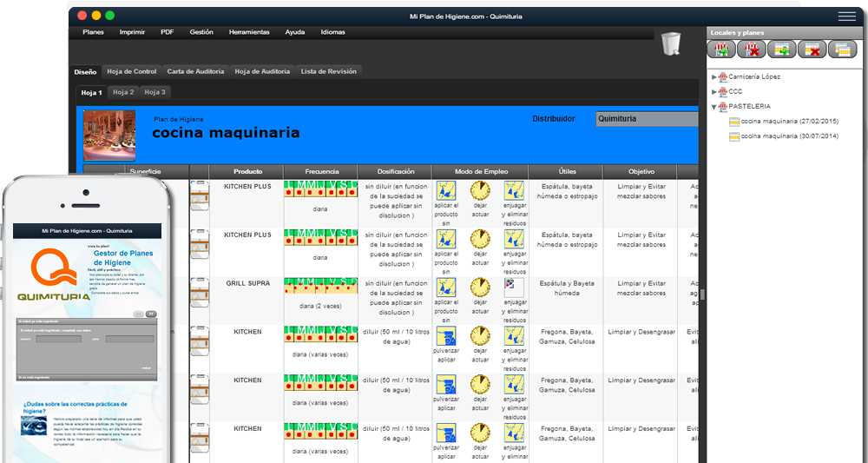Open the Herramientas menu
Viewport: 868px width, 463px height.
(x=249, y=32)
